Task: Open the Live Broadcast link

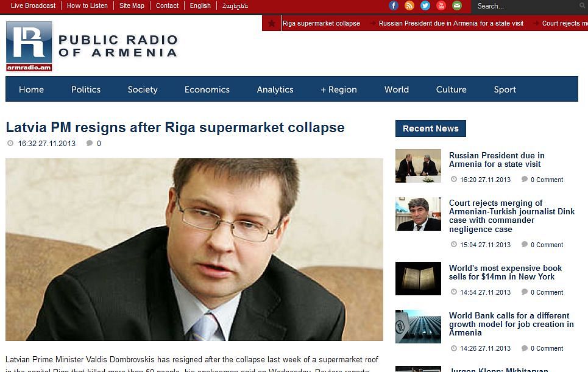Action: click(33, 5)
